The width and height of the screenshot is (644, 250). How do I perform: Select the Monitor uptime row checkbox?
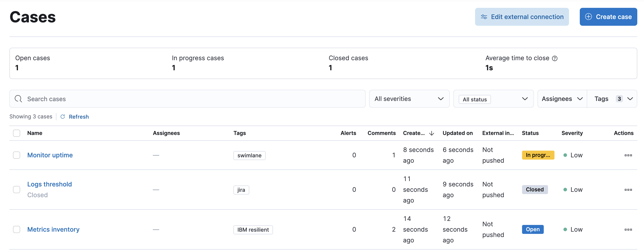17,155
